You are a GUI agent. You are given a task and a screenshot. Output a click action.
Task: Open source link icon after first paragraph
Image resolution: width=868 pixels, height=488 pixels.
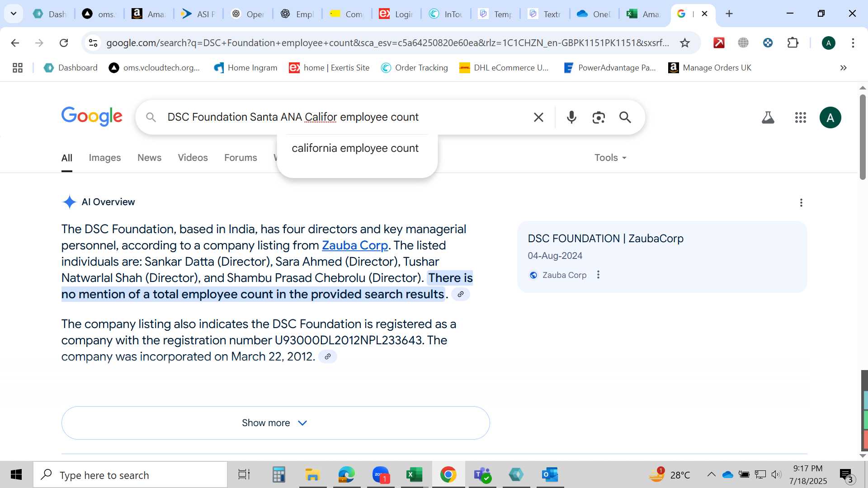tap(461, 294)
